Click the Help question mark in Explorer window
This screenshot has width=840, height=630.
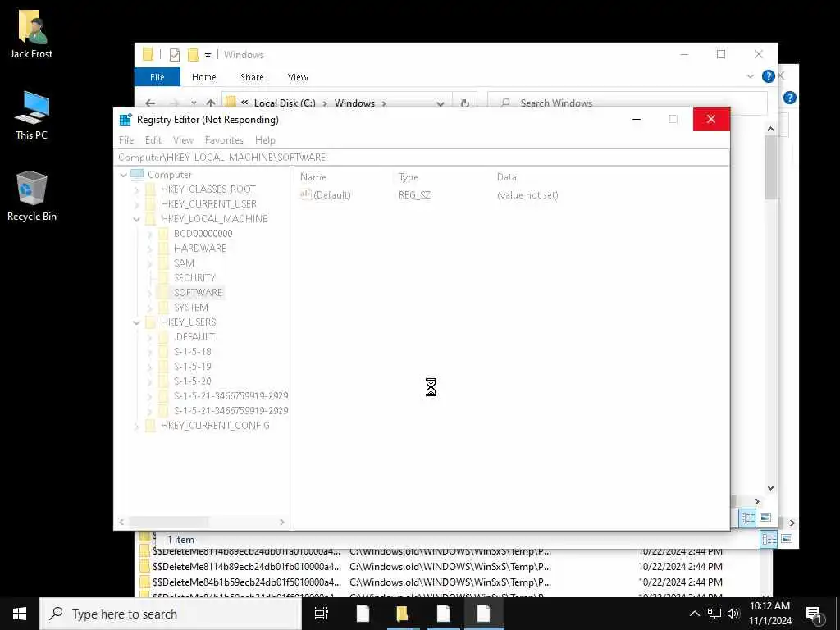[768, 76]
